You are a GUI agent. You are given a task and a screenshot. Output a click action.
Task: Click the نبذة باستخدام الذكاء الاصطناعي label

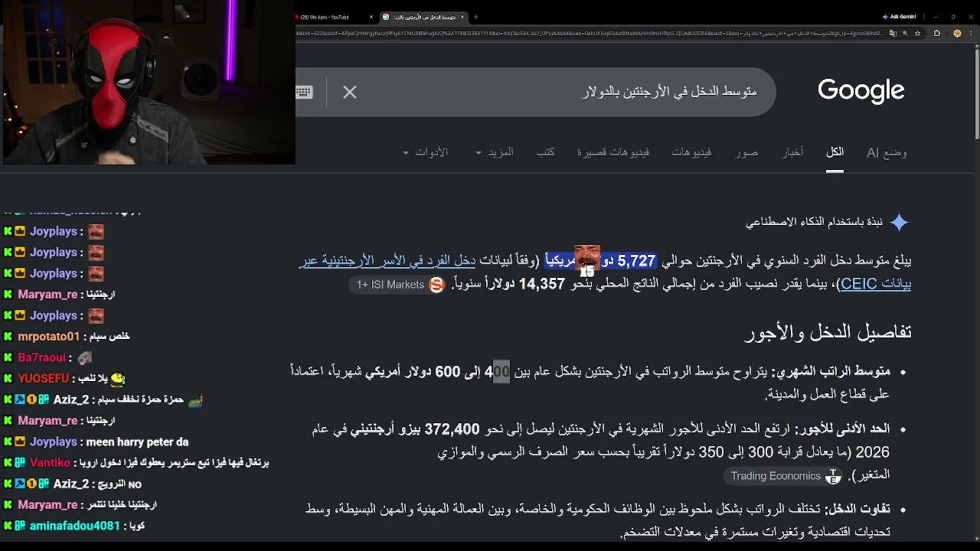815,222
